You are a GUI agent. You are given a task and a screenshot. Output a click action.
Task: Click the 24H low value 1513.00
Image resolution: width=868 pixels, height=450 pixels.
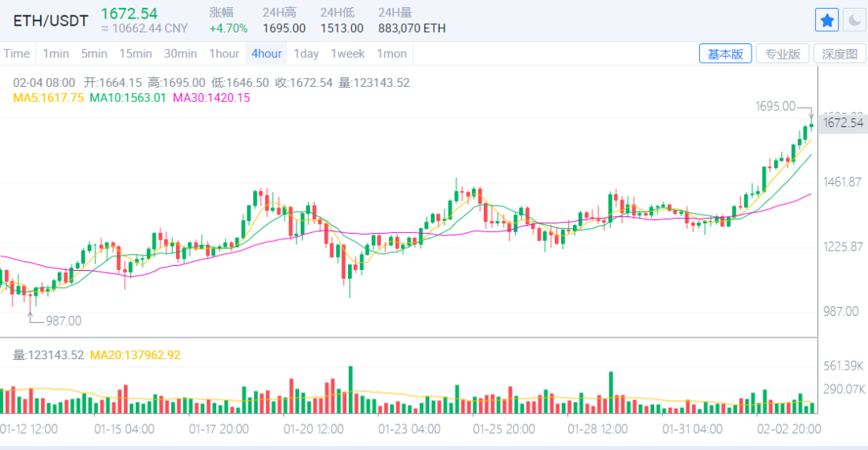(x=342, y=28)
